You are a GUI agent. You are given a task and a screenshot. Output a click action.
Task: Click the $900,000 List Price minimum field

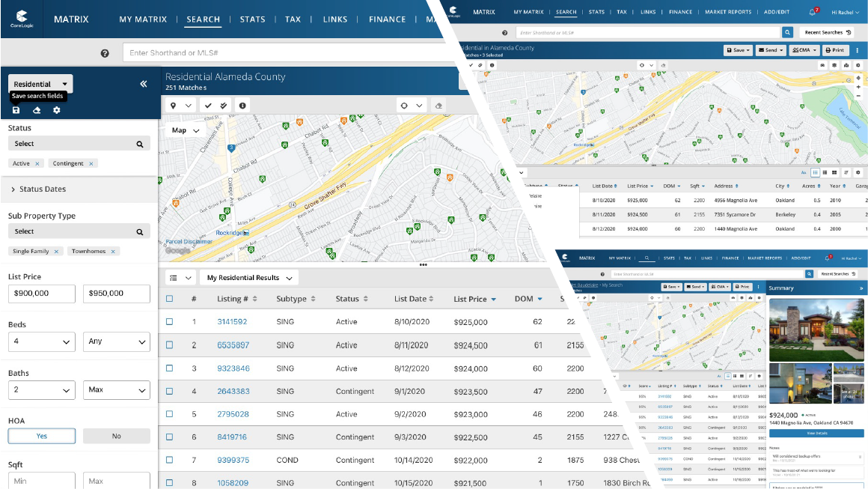click(x=42, y=294)
